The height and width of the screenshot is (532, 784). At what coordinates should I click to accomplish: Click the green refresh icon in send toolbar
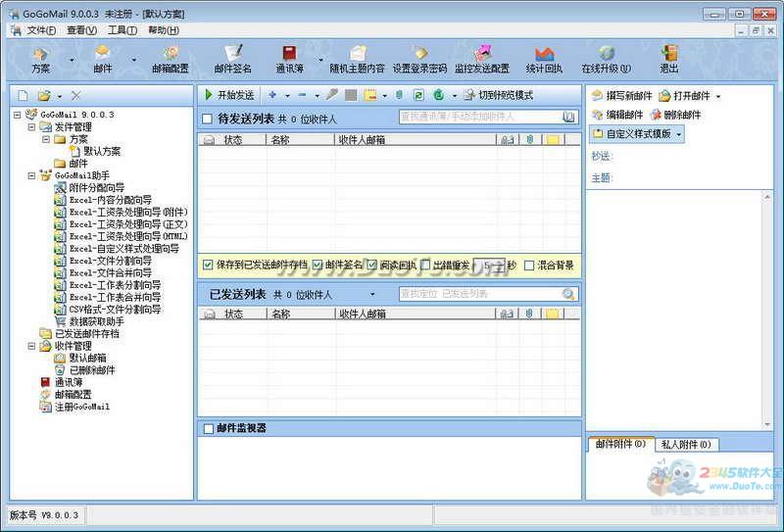coord(419,95)
